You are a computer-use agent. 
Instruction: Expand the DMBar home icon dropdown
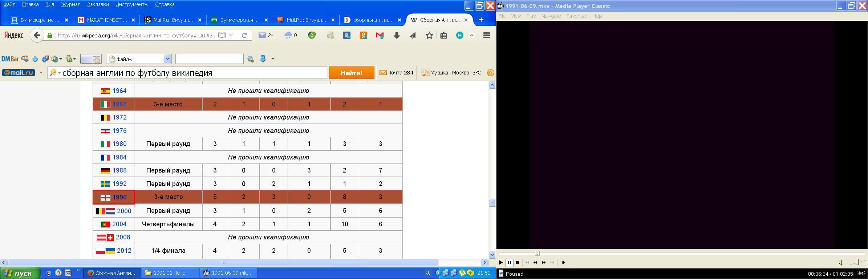(x=61, y=59)
